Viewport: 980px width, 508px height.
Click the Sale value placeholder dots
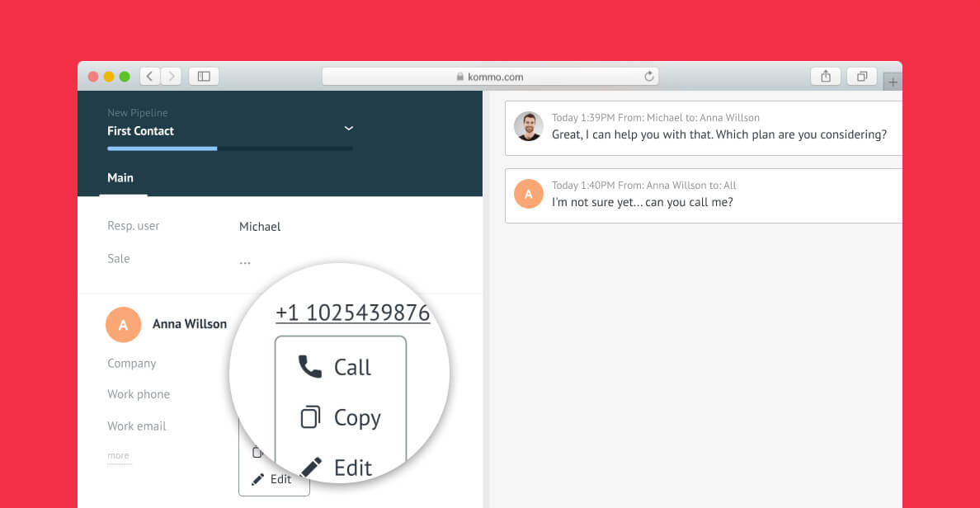(245, 262)
